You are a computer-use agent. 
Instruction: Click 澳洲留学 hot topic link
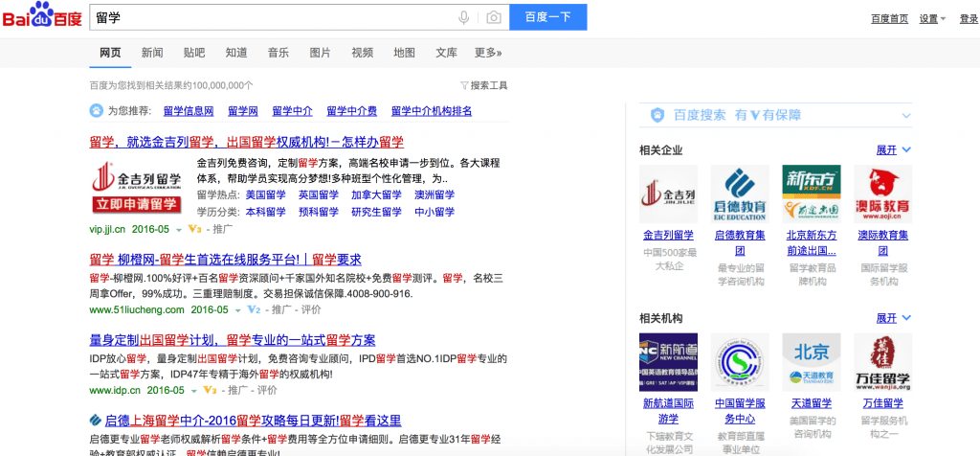pos(434,194)
